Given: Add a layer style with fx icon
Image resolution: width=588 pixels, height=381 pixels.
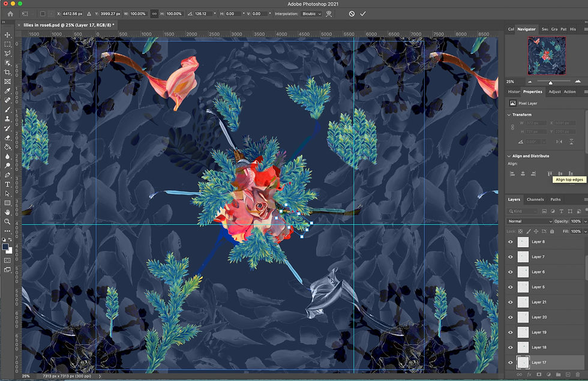Looking at the screenshot, I should point(529,374).
